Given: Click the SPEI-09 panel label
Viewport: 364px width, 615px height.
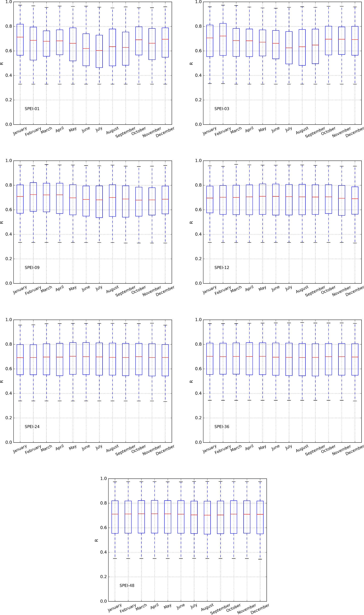Looking at the screenshot, I should [32, 268].
